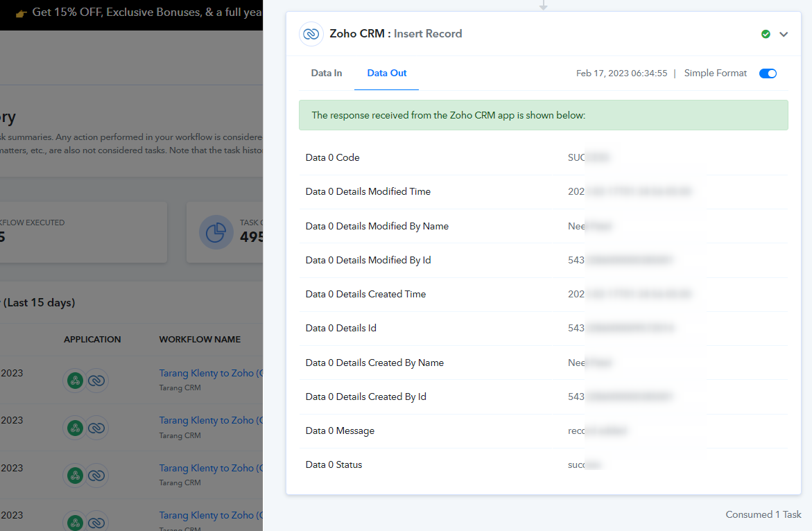Click Zoho link icon in third workflow row
Screen dimensions: 812x531
click(x=96, y=476)
